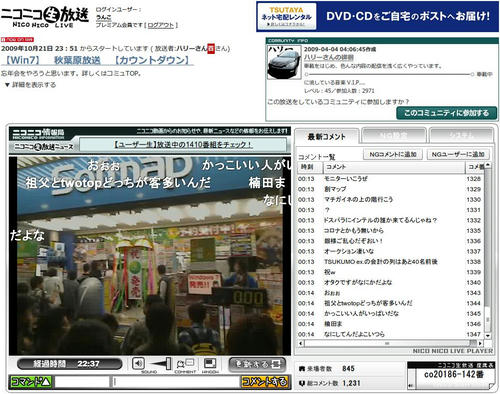Mute sound with the speaker icon
This screenshot has width=500, height=394.
138,363
